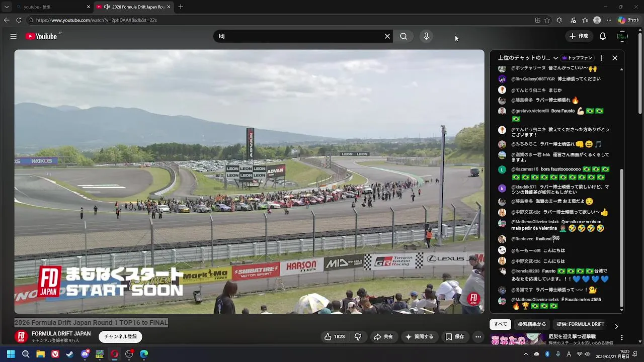The image size is (644, 362).
Task: Open browser favorites list icon
Action: [585, 20]
